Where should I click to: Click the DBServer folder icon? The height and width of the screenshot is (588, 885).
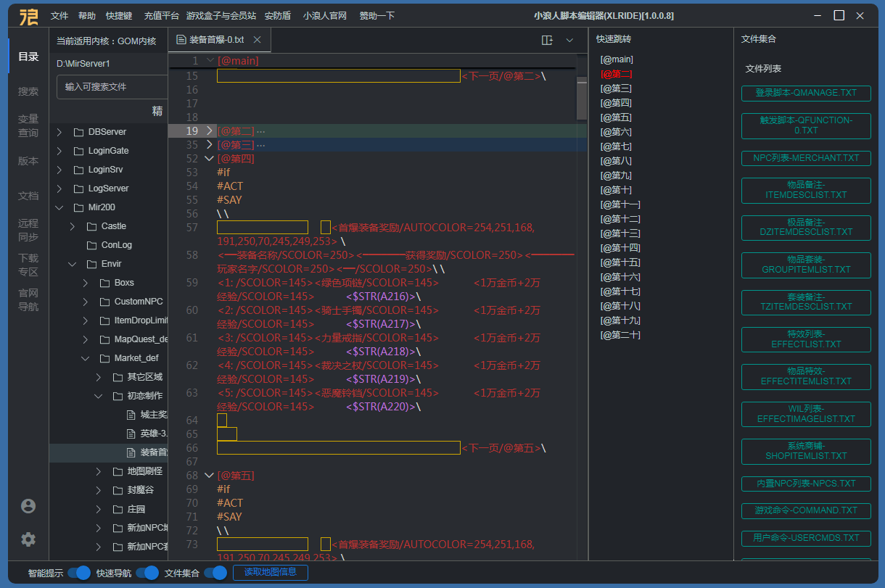pyautogui.click(x=79, y=132)
